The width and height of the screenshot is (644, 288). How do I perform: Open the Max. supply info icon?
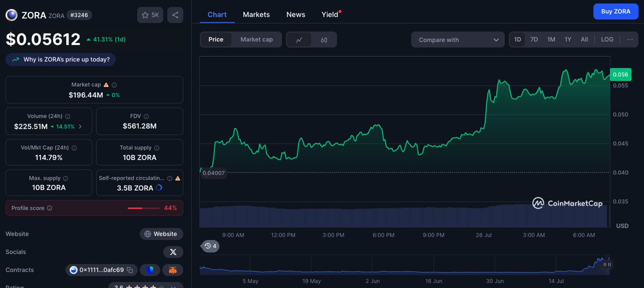pyautogui.click(x=66, y=179)
